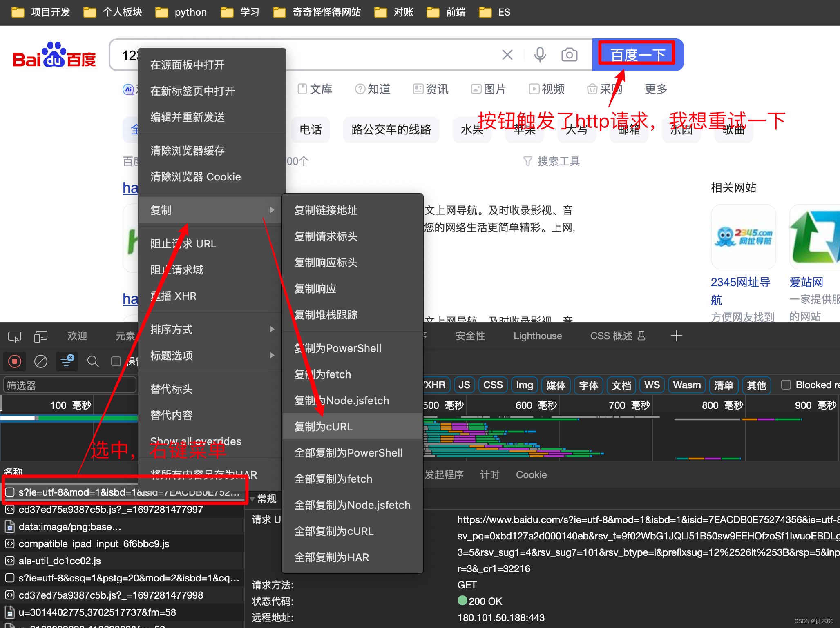Open the 2345网址导航 related site link
Screen dimensions: 840x628
(x=740, y=291)
